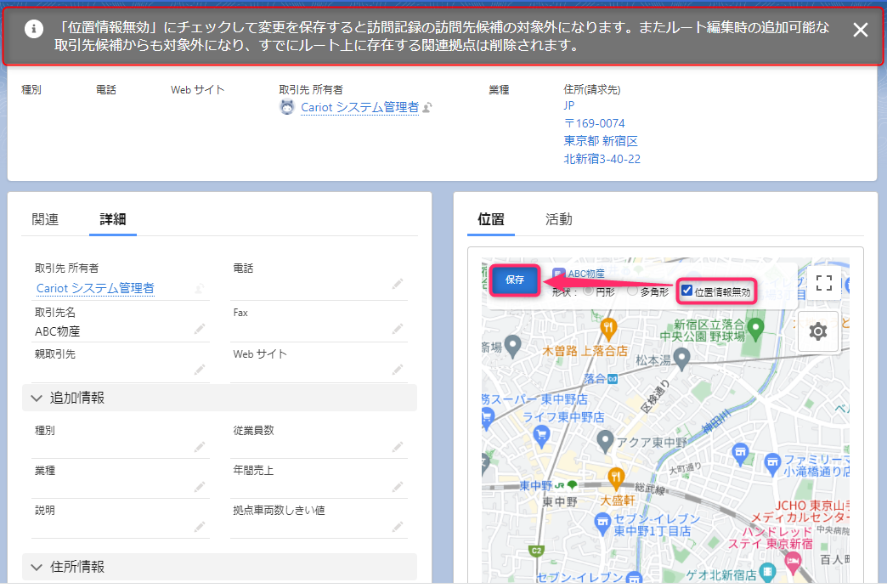Viewport: 887px width, 588px height.
Task: Edit the Web サイト field pencil icon
Action: tap(397, 370)
